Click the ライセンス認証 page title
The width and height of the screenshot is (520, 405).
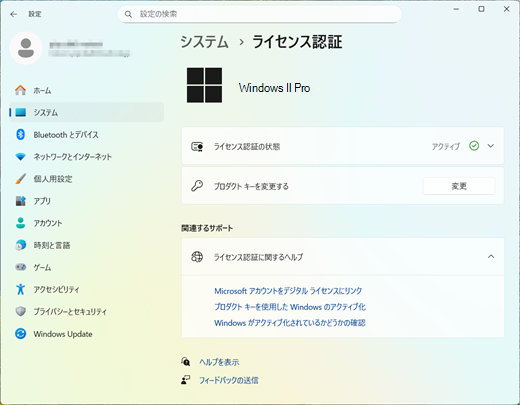pyautogui.click(x=297, y=42)
